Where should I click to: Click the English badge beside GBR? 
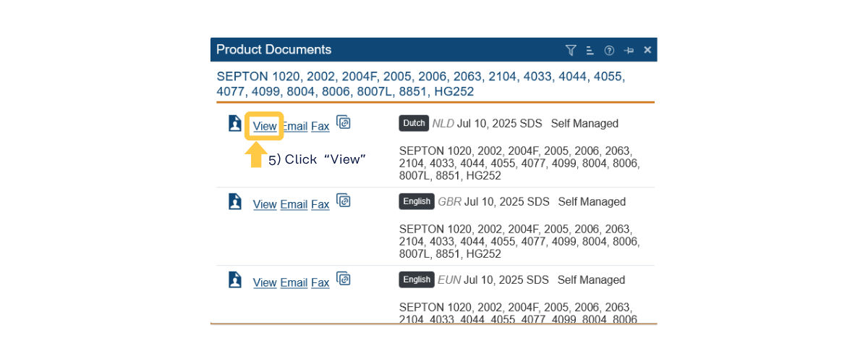pyautogui.click(x=417, y=201)
